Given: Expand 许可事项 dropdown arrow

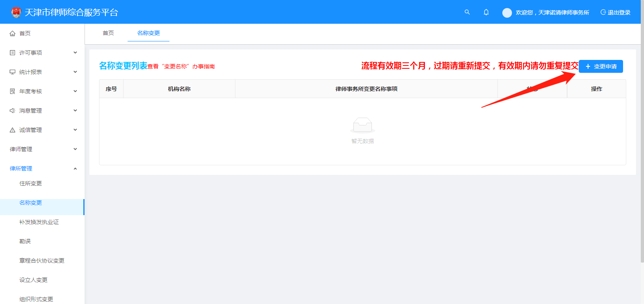Looking at the screenshot, I should click(75, 53).
